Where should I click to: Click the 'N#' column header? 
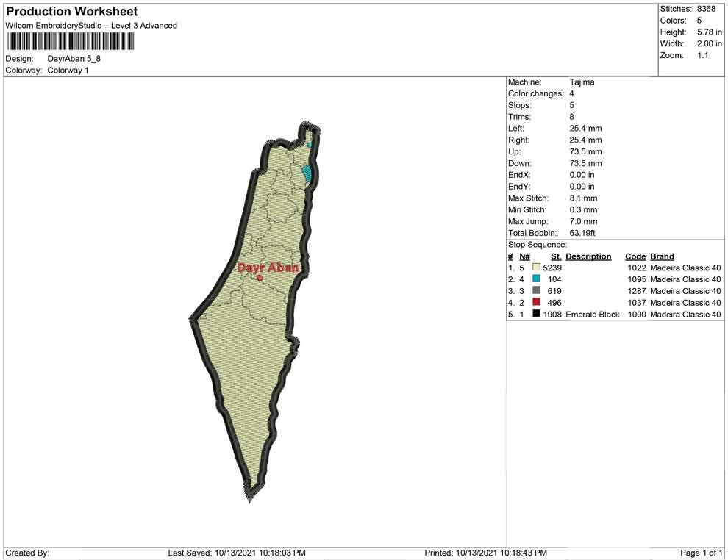(x=524, y=256)
